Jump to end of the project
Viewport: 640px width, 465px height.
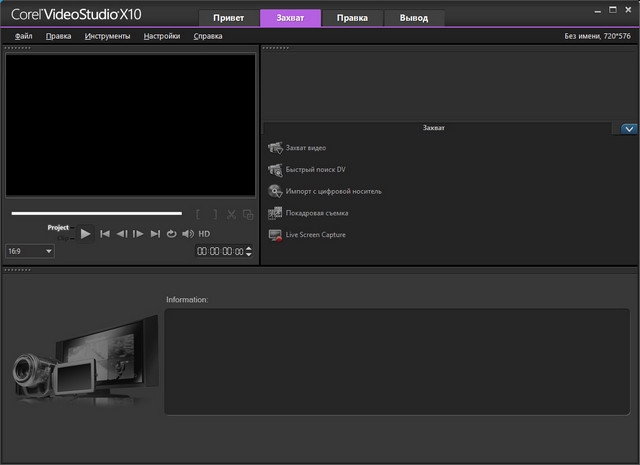[155, 234]
